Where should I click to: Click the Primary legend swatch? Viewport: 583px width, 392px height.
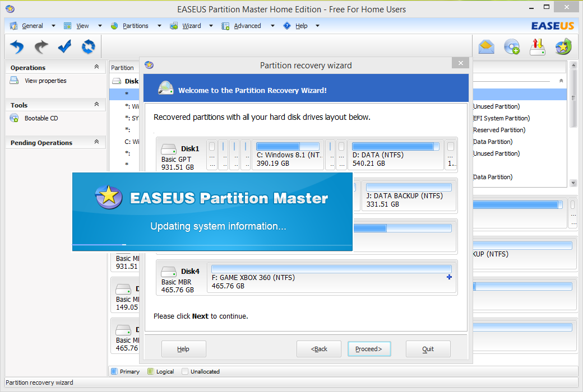(114, 371)
